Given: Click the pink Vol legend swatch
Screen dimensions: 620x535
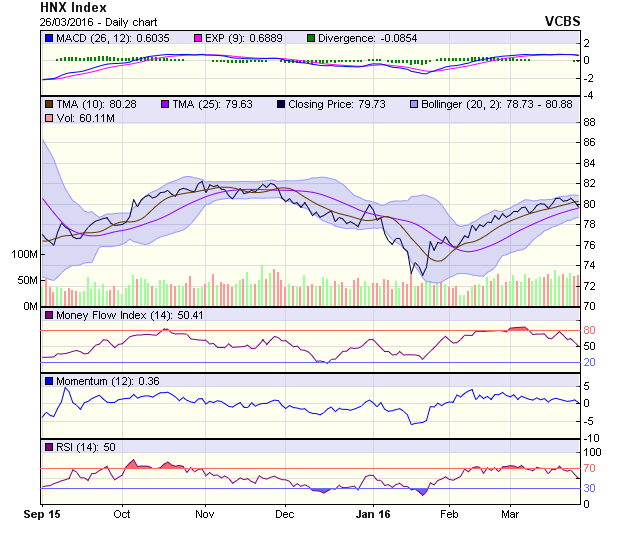Looking at the screenshot, I should pos(48,119).
